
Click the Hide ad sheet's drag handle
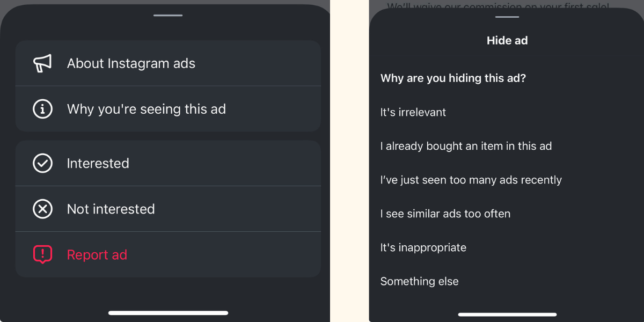coord(507,17)
